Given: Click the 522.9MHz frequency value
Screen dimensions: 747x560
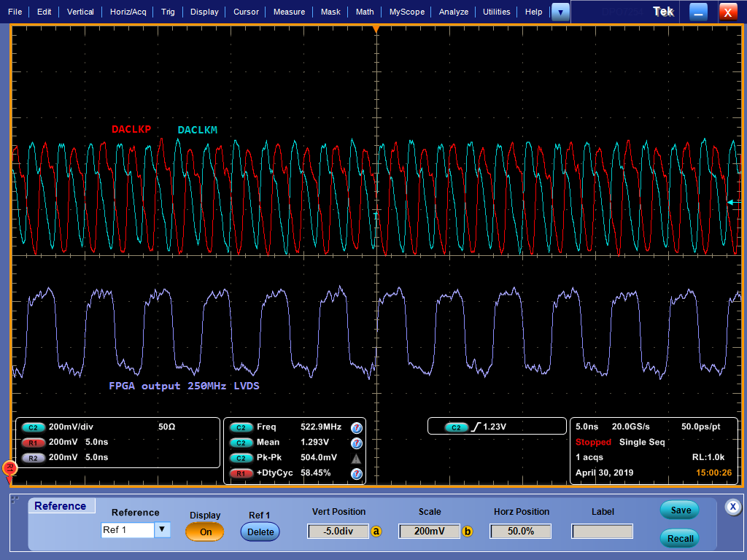Looking at the screenshot, I should click(x=321, y=427).
